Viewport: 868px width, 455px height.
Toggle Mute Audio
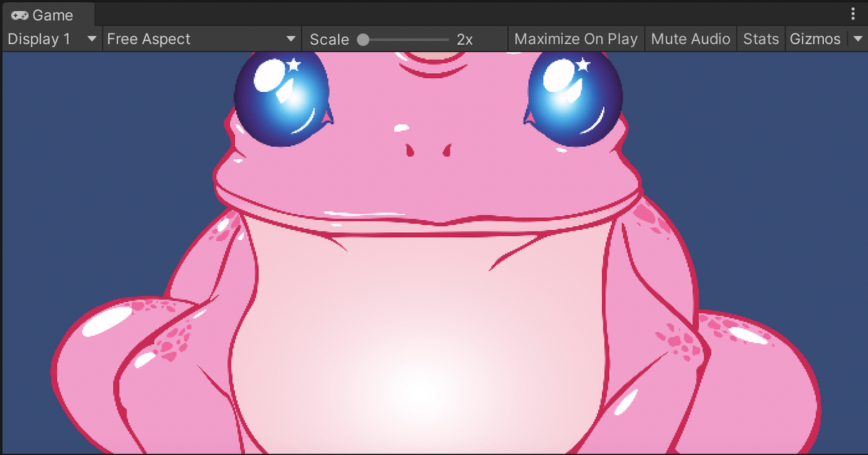tap(691, 39)
